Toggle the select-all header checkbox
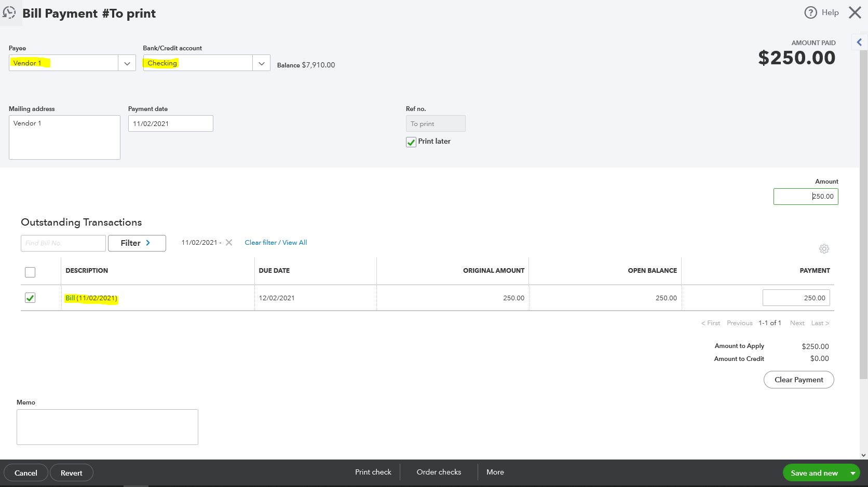868x487 pixels. (30, 272)
